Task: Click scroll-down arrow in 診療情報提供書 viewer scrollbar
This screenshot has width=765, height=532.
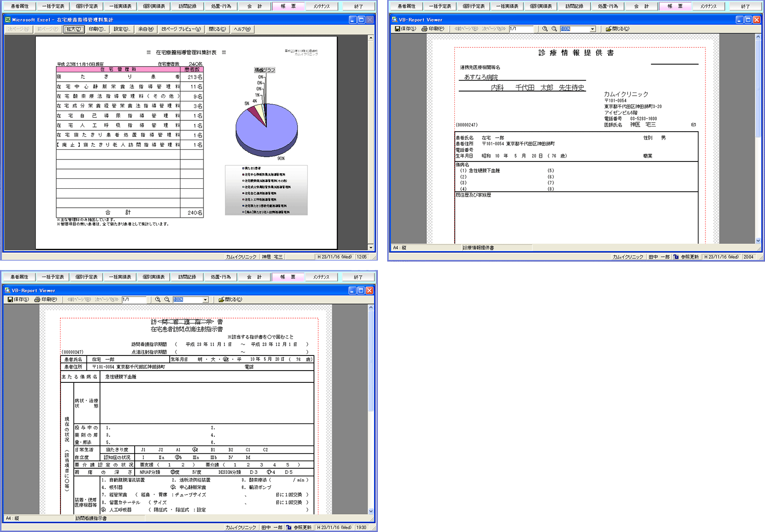Action: 758,240
